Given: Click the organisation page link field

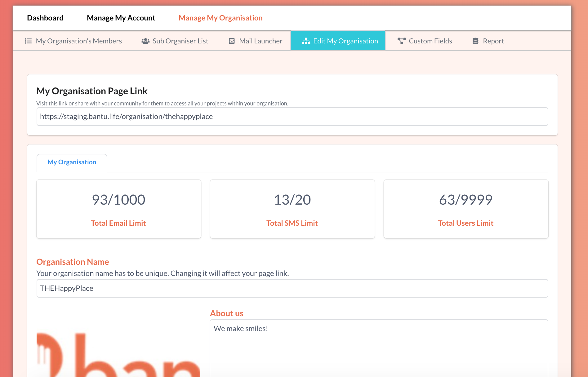Looking at the screenshot, I should click(x=292, y=117).
